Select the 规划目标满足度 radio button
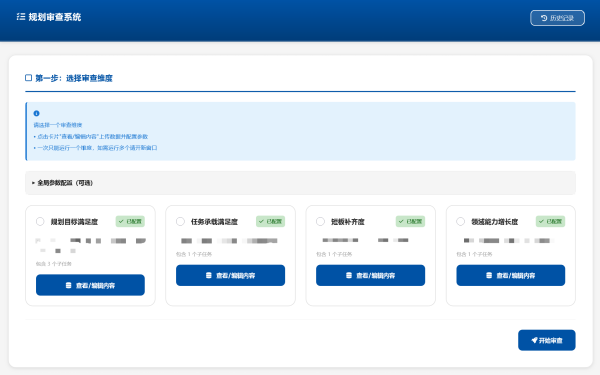Viewport: 600px width, 375px height. click(x=40, y=222)
